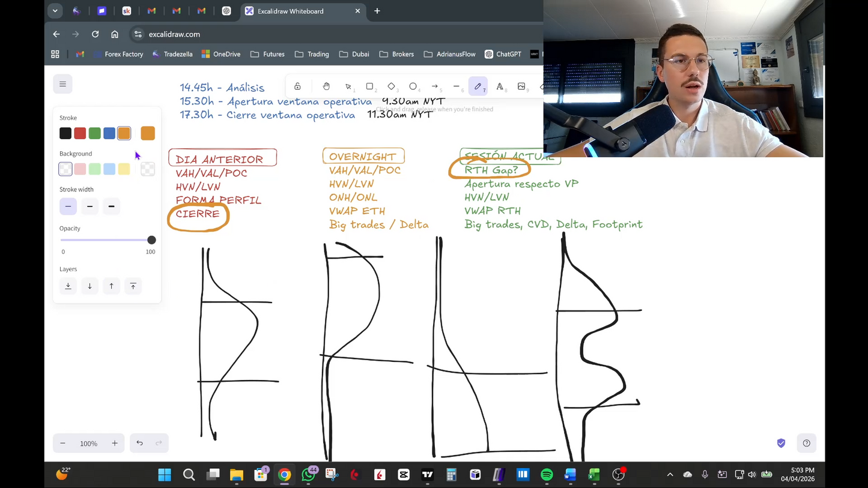The image size is (868, 488).
Task: Open the Windows Start menu
Action: coord(165,475)
